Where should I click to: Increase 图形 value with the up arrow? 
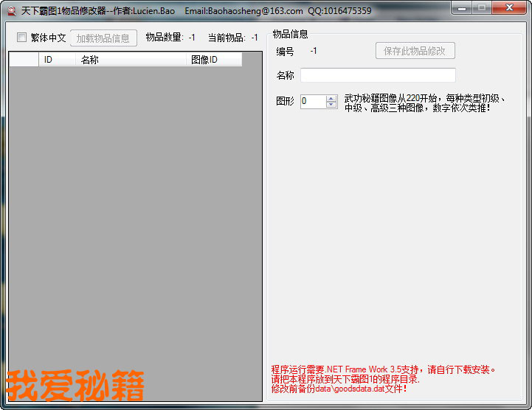pos(331,98)
